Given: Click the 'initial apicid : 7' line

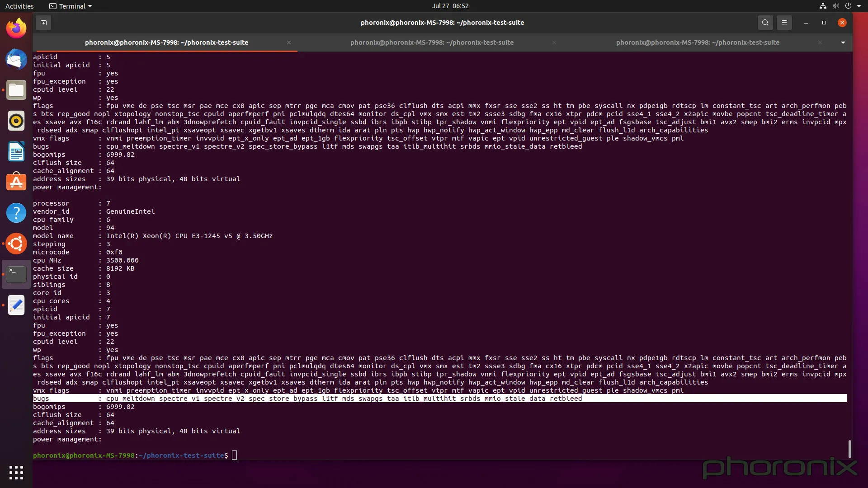Looking at the screenshot, I should tap(71, 317).
